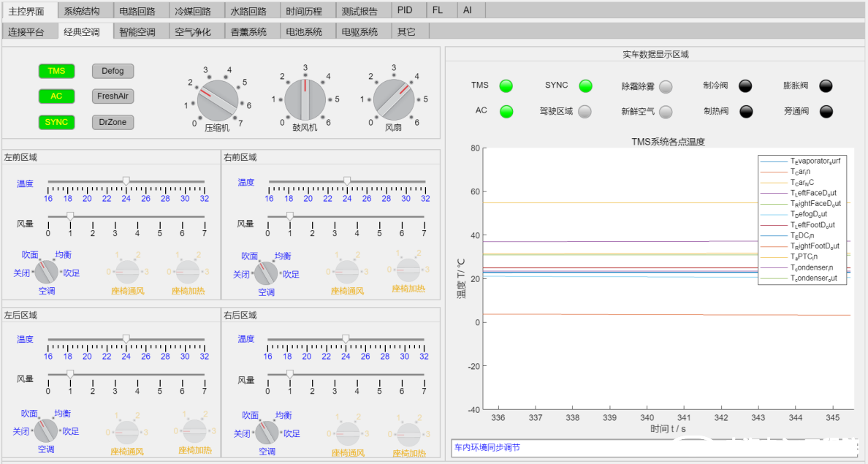Click the left-front zone 空调 mode knob
This screenshot has width=868, height=464.
(x=46, y=273)
